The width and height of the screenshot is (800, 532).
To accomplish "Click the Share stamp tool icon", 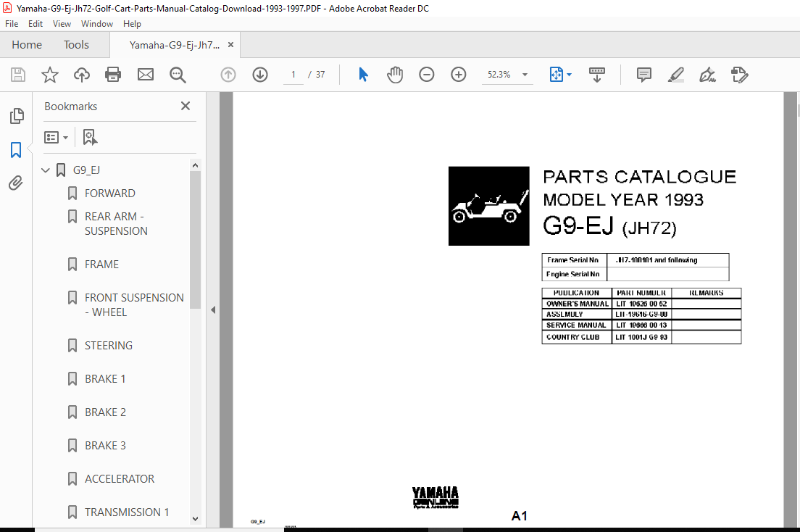I will [x=739, y=75].
